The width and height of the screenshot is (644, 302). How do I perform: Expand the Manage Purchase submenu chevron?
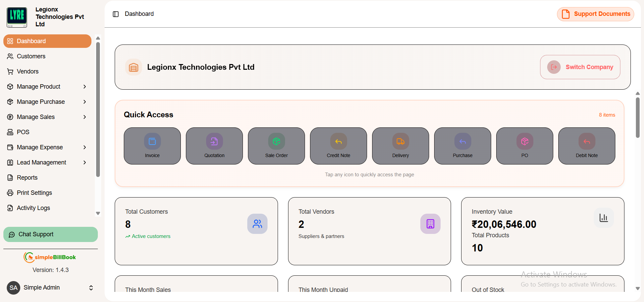tap(85, 102)
